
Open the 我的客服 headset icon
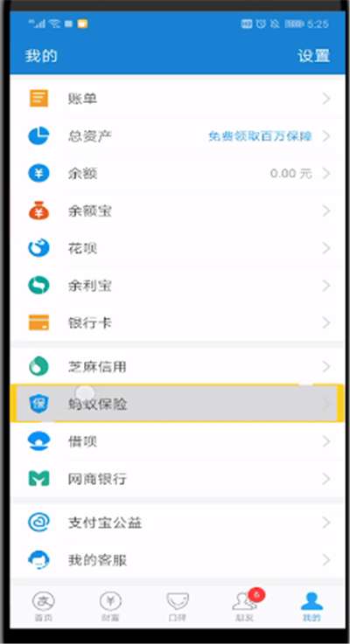pyautogui.click(x=38, y=560)
